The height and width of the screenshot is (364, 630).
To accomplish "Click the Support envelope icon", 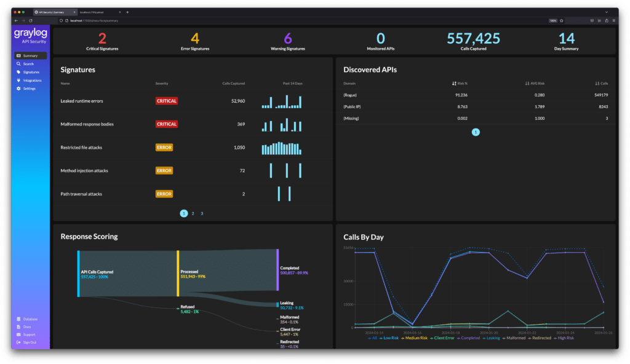I will point(18,334).
